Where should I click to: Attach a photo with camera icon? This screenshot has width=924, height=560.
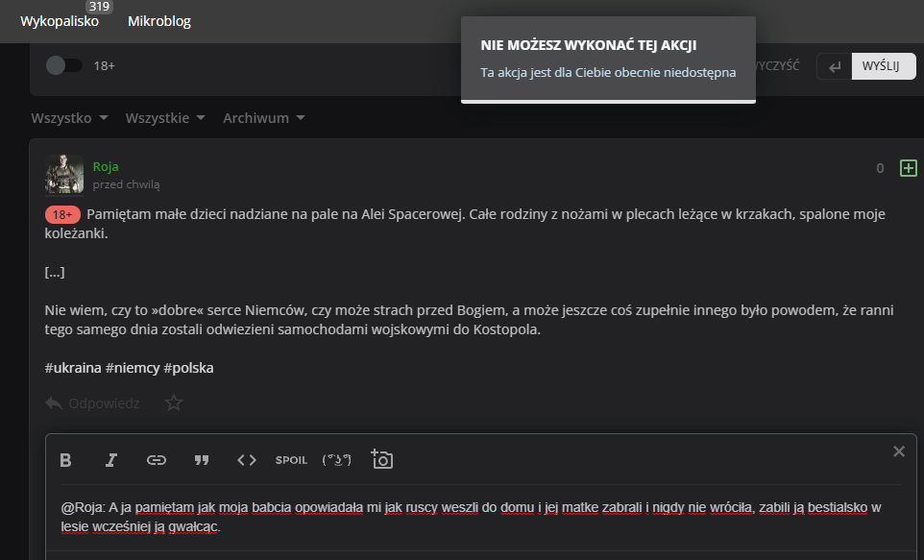click(x=382, y=459)
